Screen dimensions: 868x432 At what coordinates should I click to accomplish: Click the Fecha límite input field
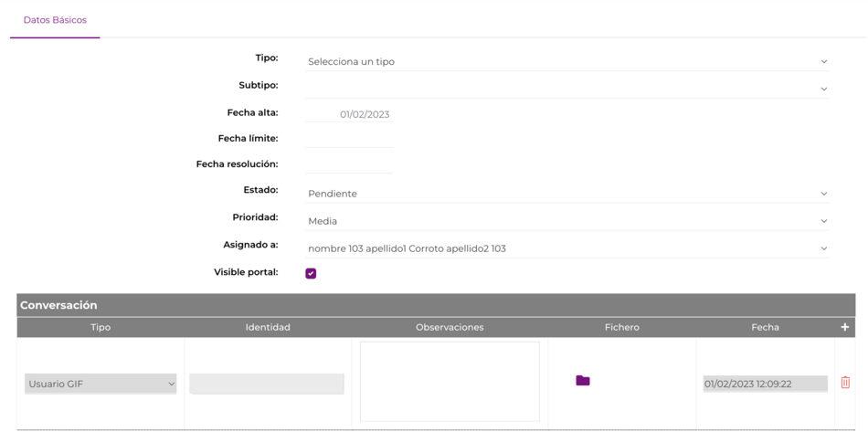coord(349,139)
